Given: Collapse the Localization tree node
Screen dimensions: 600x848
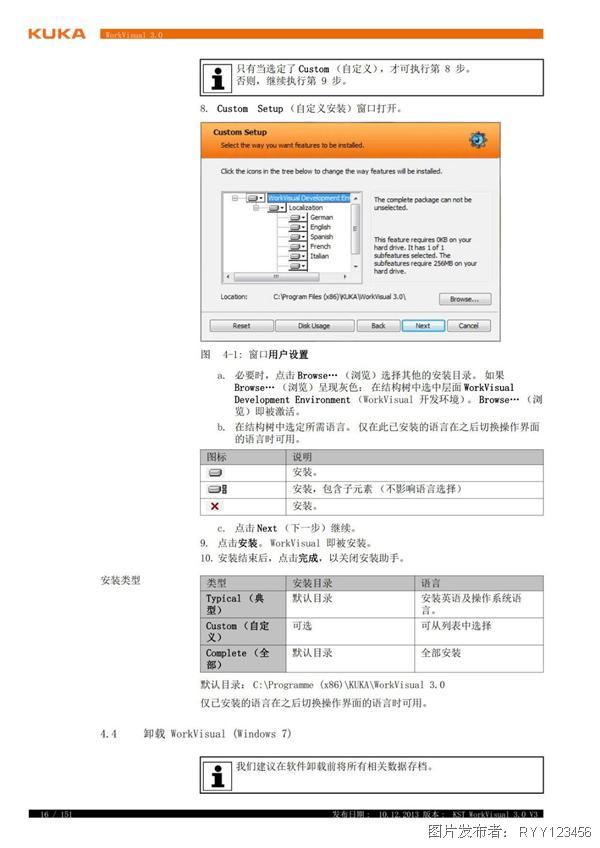Looking at the screenshot, I should (256, 208).
